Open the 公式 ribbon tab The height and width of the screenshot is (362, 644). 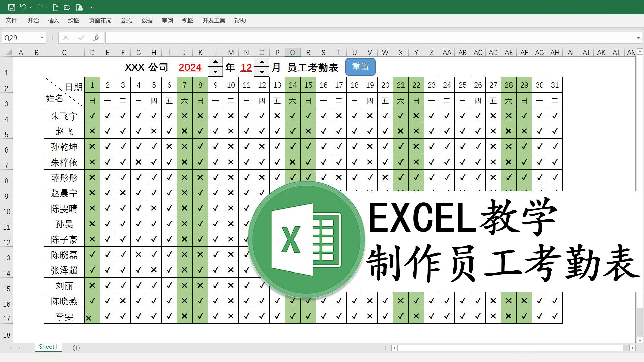click(126, 20)
